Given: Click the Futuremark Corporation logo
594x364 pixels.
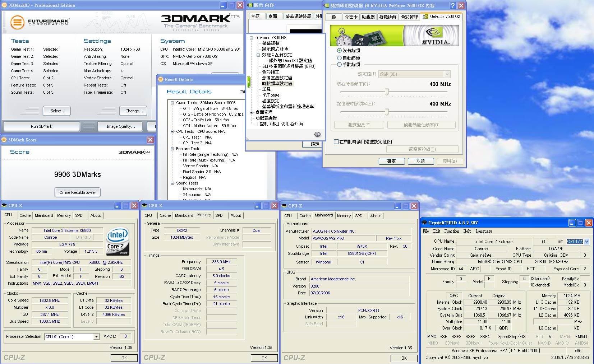Looking at the screenshot, I should pyautogui.click(x=40, y=22).
